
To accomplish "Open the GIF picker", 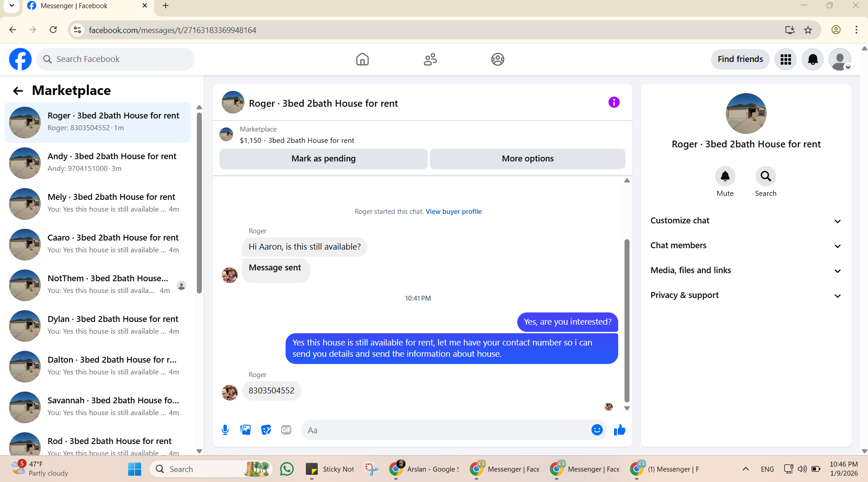I will (286, 430).
